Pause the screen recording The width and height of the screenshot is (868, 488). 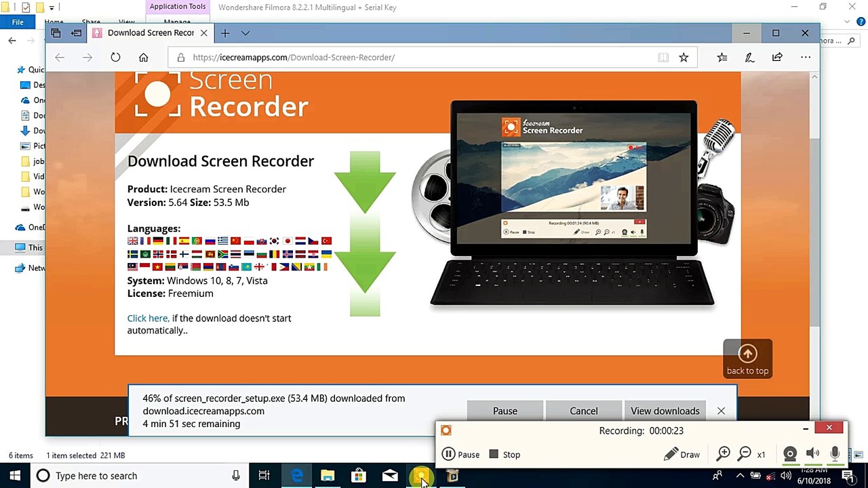[460, 455]
